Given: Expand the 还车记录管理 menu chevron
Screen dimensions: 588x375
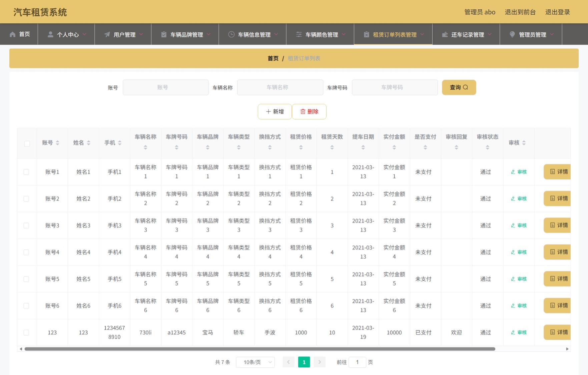Looking at the screenshot, I should pyautogui.click(x=490, y=34).
